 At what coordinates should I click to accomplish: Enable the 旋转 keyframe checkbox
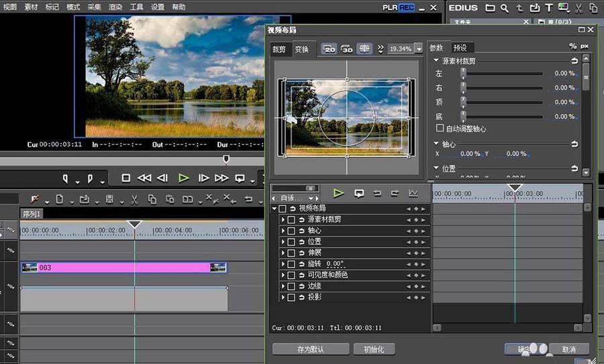point(291,264)
